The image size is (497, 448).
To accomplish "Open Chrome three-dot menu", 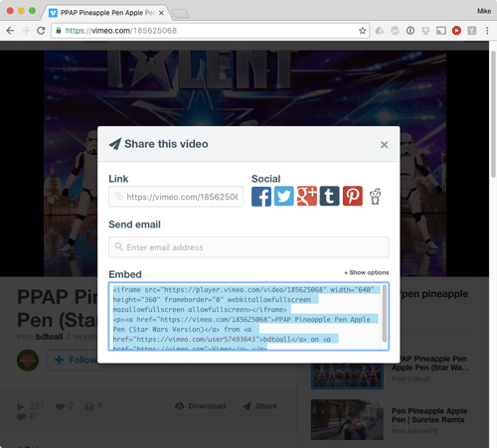I will [487, 31].
